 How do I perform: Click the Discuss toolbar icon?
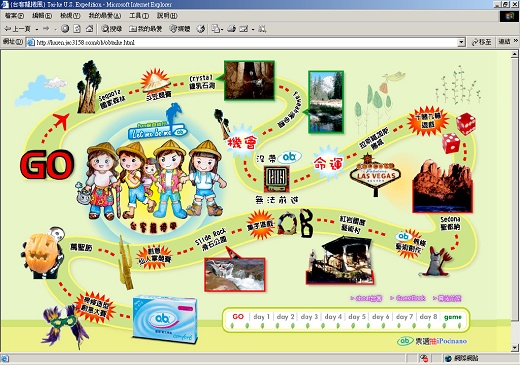(262, 29)
